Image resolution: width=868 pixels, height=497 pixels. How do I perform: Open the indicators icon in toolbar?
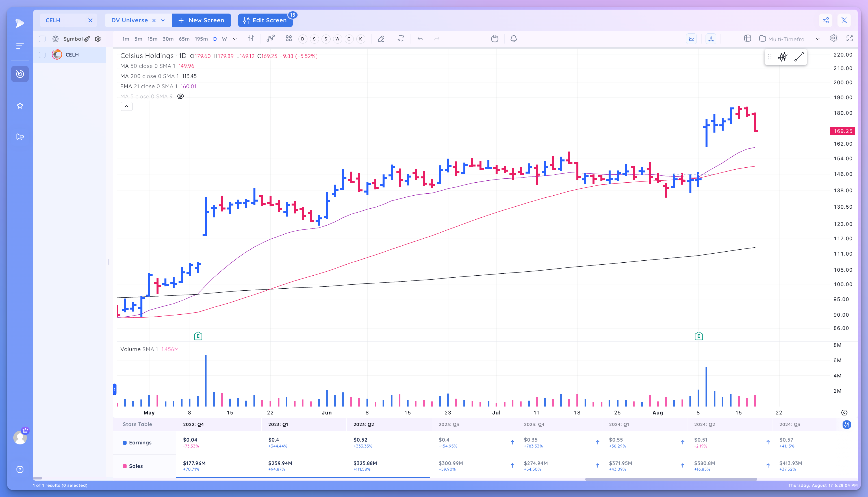270,38
